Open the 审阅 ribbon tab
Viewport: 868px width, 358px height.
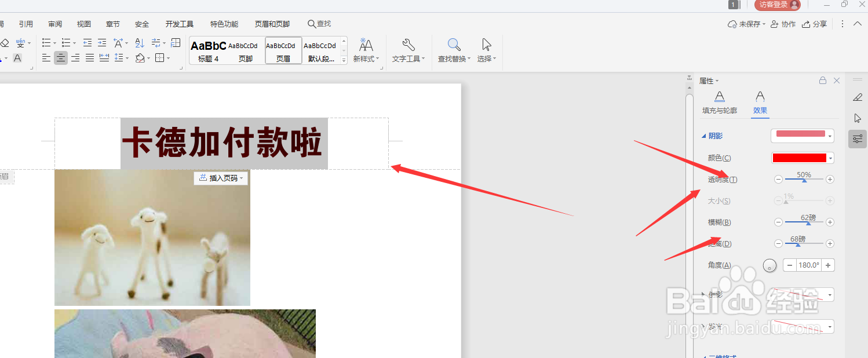coord(55,24)
